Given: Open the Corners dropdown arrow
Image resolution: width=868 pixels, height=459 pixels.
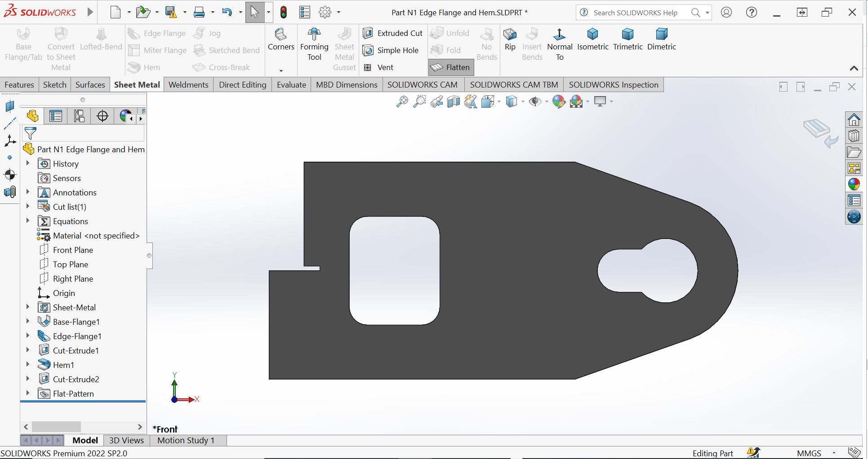Looking at the screenshot, I should (281, 71).
